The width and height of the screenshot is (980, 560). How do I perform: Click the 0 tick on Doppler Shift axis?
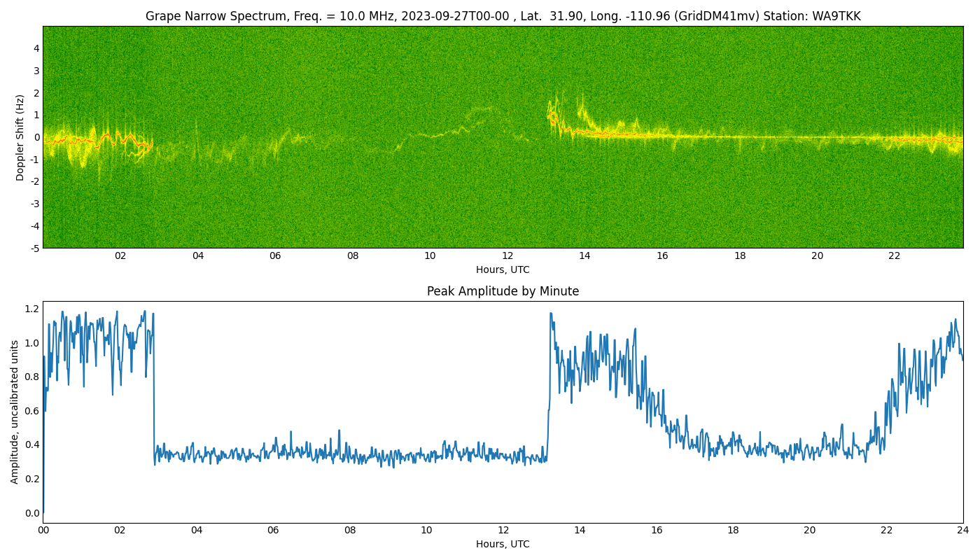click(36, 137)
